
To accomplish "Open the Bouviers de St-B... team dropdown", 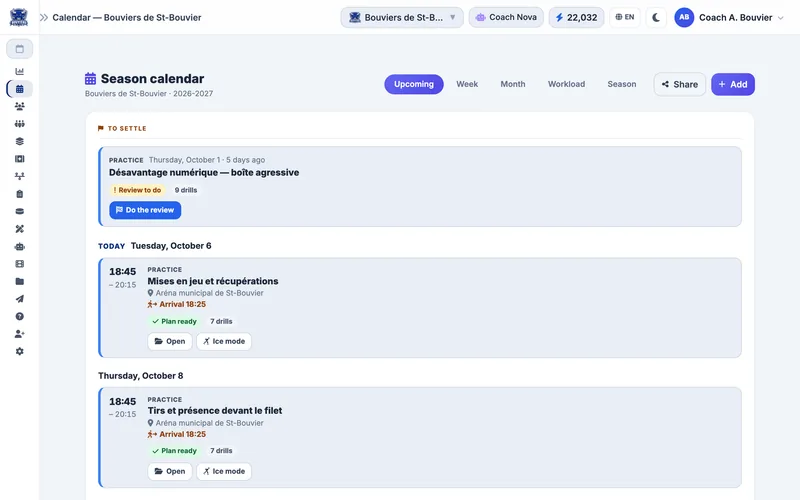I will click(x=402, y=17).
